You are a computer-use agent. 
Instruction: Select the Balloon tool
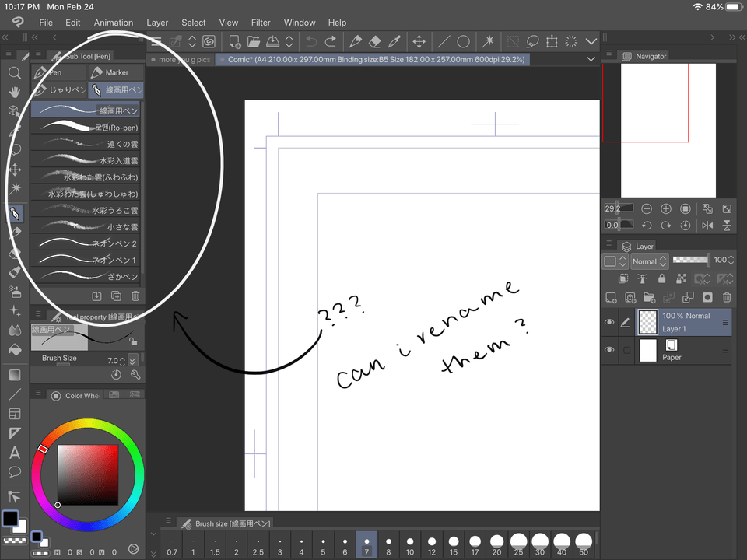coord(15,472)
